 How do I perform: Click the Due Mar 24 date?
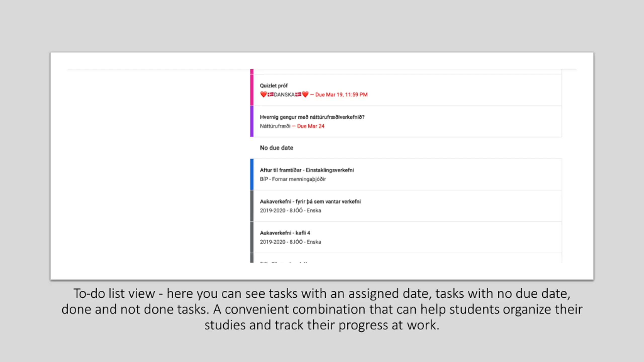[x=311, y=126]
